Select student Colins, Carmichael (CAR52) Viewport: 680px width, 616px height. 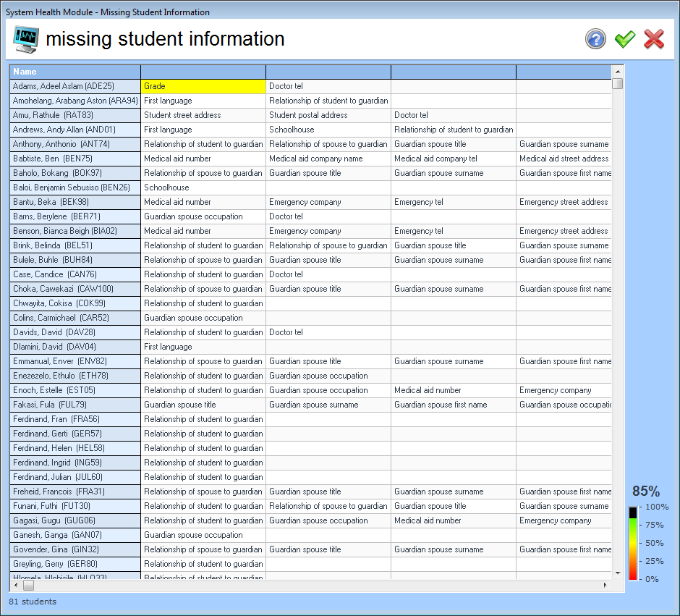click(x=75, y=318)
